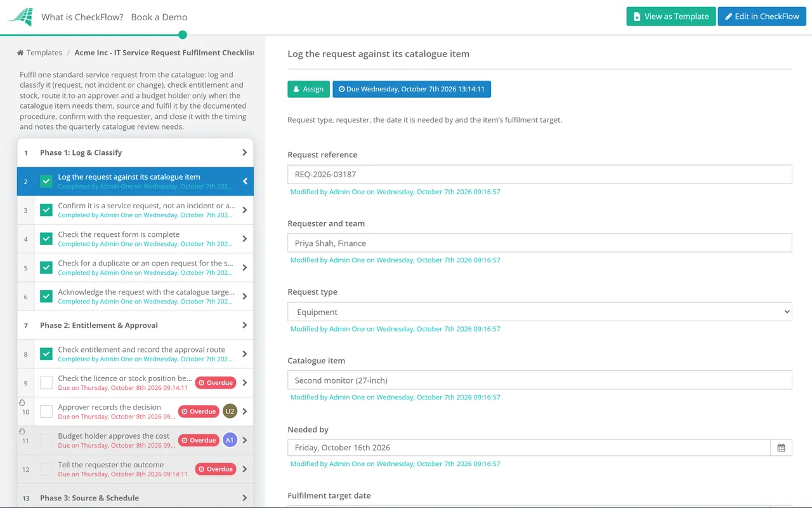Screen dimensions: 812x508
Task: Uncheck Check for a duplicate task
Action: coord(46,267)
